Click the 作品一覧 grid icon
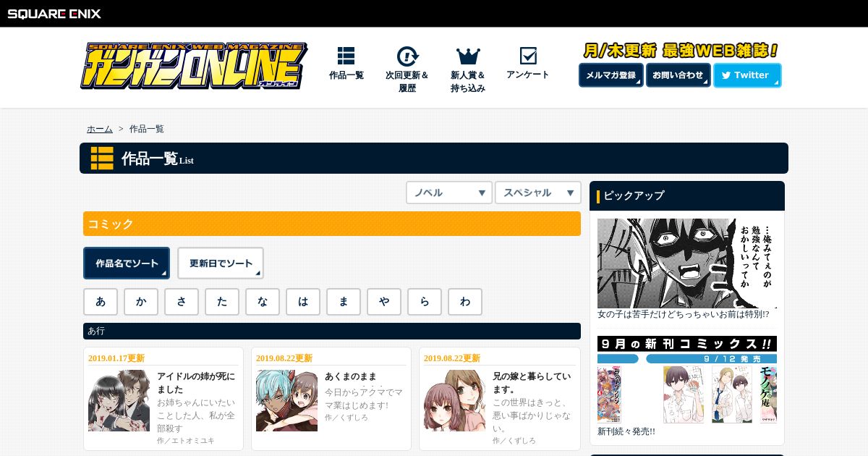Image resolution: width=868 pixels, height=456 pixels. click(346, 56)
